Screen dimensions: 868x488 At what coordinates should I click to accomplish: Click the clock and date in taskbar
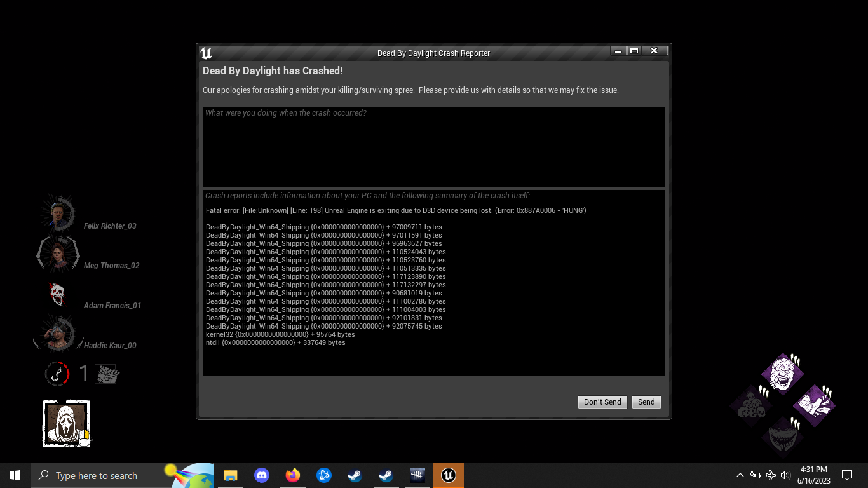813,475
